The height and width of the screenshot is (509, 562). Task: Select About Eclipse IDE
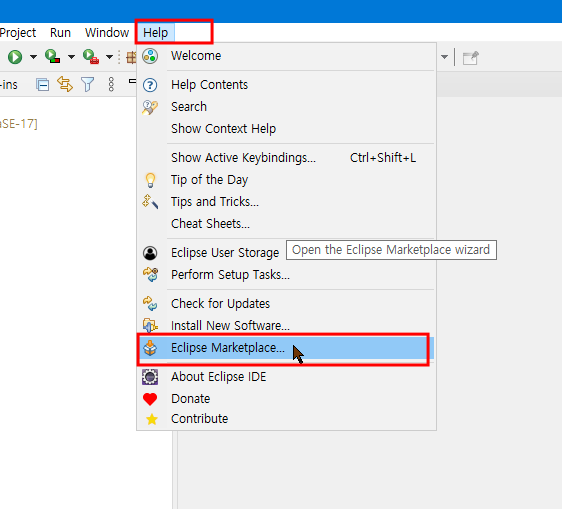286,377
